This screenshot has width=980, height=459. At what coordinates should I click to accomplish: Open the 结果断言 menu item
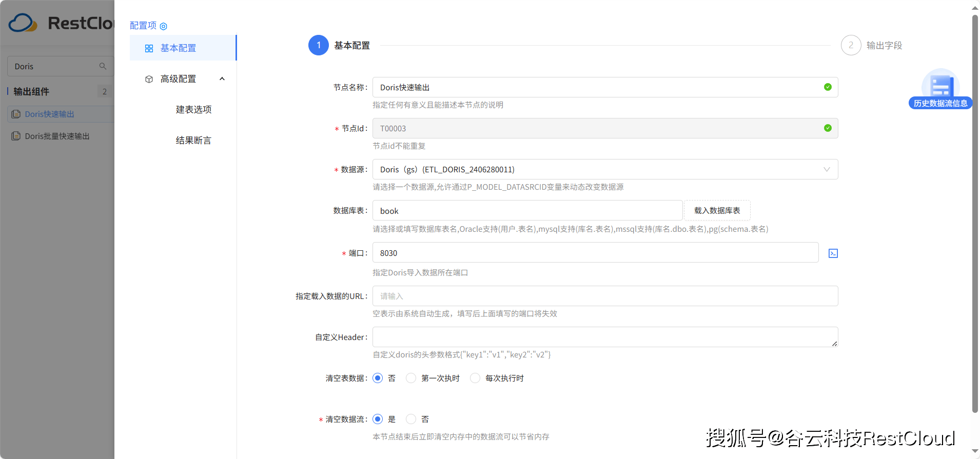pos(193,140)
